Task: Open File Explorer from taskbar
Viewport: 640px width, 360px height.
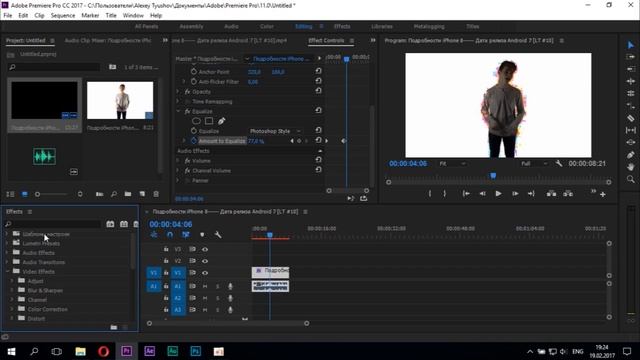Action: tap(80, 351)
